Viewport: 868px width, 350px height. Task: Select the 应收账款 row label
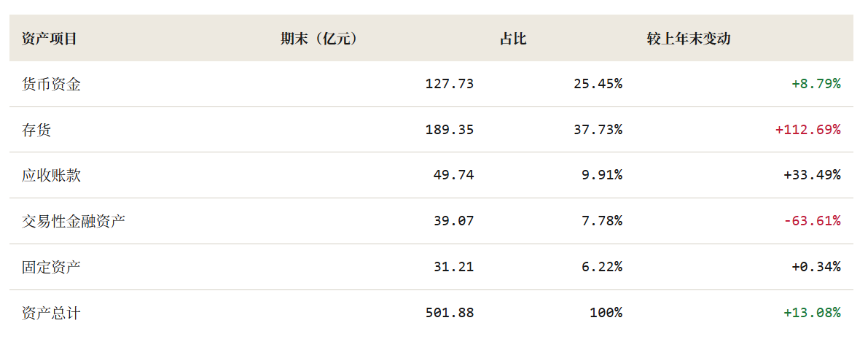51,176
